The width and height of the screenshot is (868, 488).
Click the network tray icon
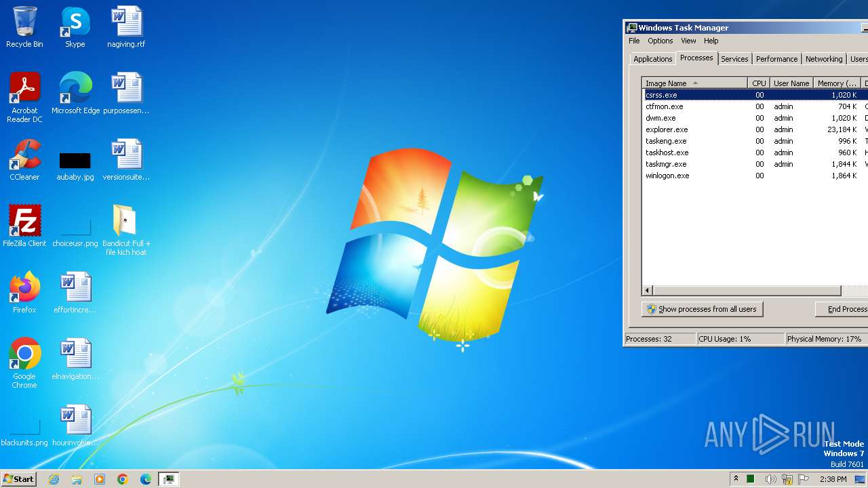[x=787, y=479]
